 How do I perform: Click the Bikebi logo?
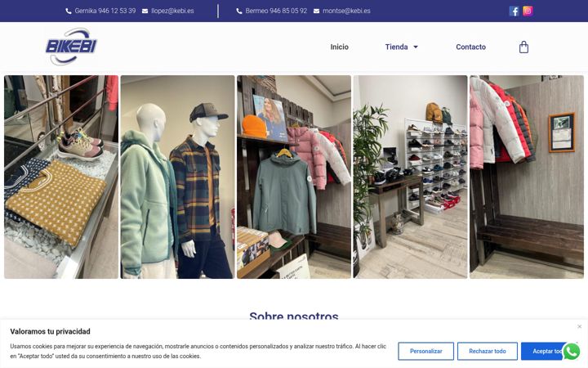point(71,47)
